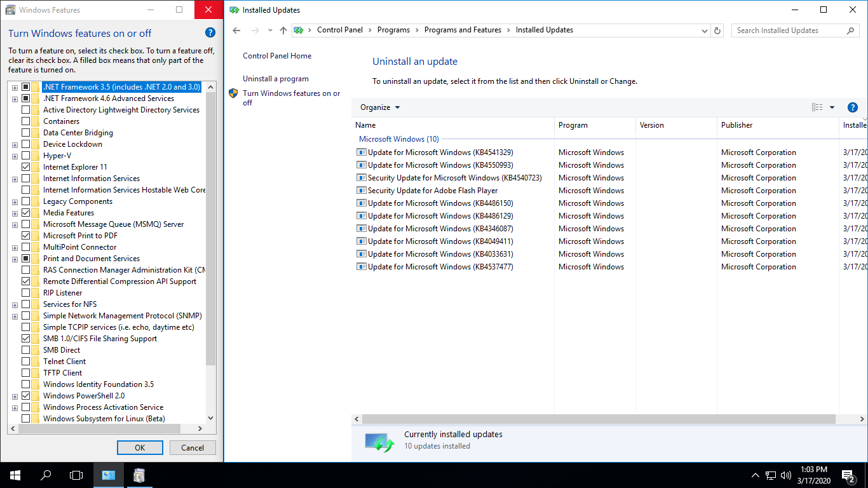Screen dimensions: 868x488
Task: Click OK in Windows Features dialog
Action: pos(140,447)
